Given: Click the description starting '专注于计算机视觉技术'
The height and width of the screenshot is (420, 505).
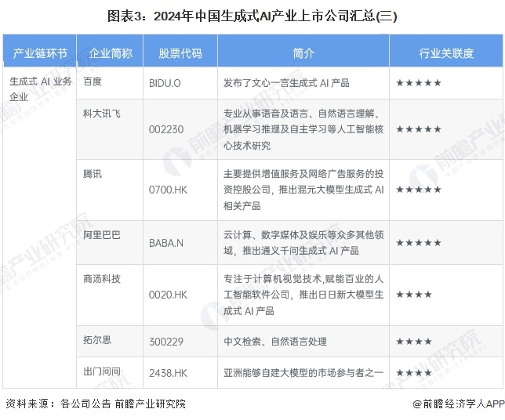Looking at the screenshot, I should (x=303, y=295).
